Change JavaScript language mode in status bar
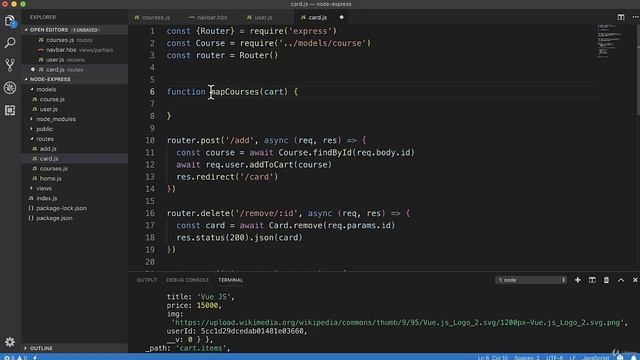The width and height of the screenshot is (640, 360). pos(596,358)
